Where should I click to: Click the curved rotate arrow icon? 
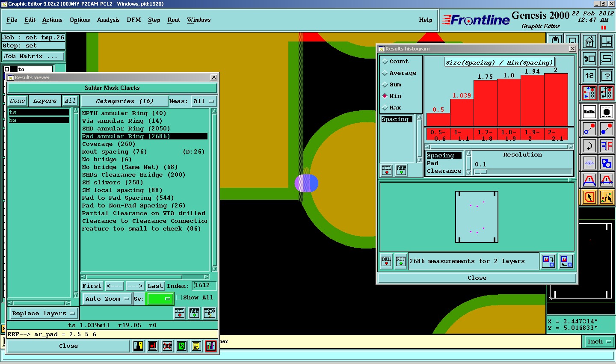589,146
